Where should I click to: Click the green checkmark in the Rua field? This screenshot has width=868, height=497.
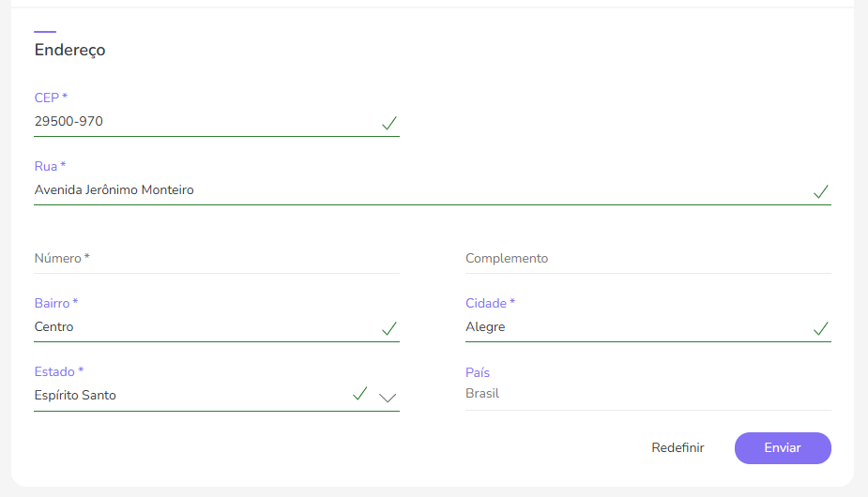tap(821, 191)
